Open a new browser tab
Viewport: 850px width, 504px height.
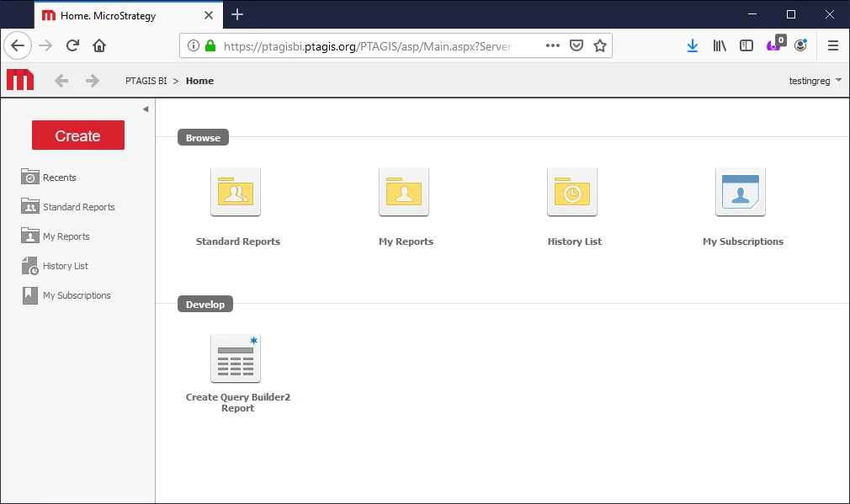click(x=237, y=14)
